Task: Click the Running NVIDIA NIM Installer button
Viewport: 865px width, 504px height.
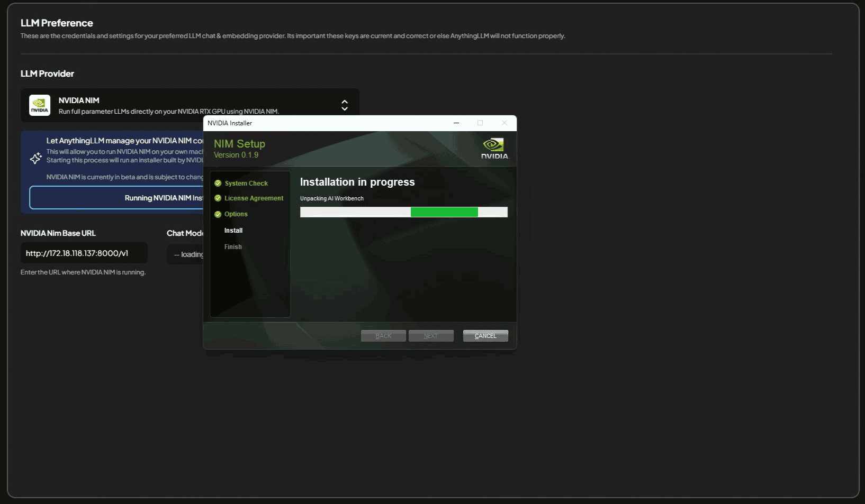Action: (116, 198)
